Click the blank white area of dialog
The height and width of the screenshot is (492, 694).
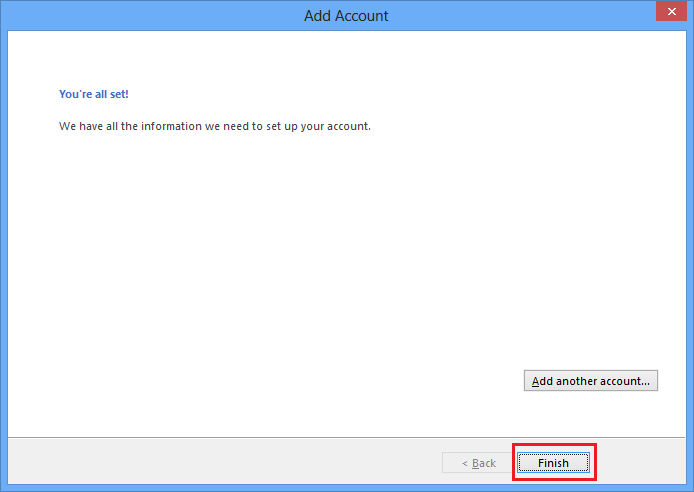(300, 280)
